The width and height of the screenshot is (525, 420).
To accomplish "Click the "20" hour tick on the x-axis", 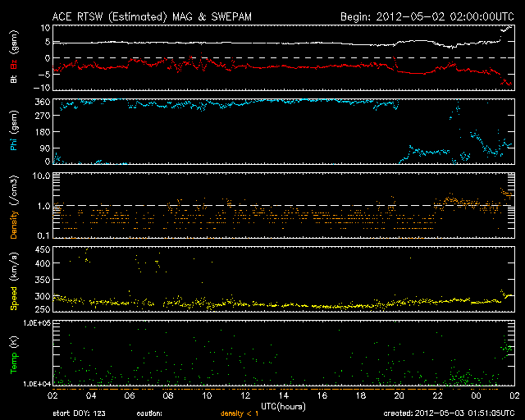I will [399, 395].
